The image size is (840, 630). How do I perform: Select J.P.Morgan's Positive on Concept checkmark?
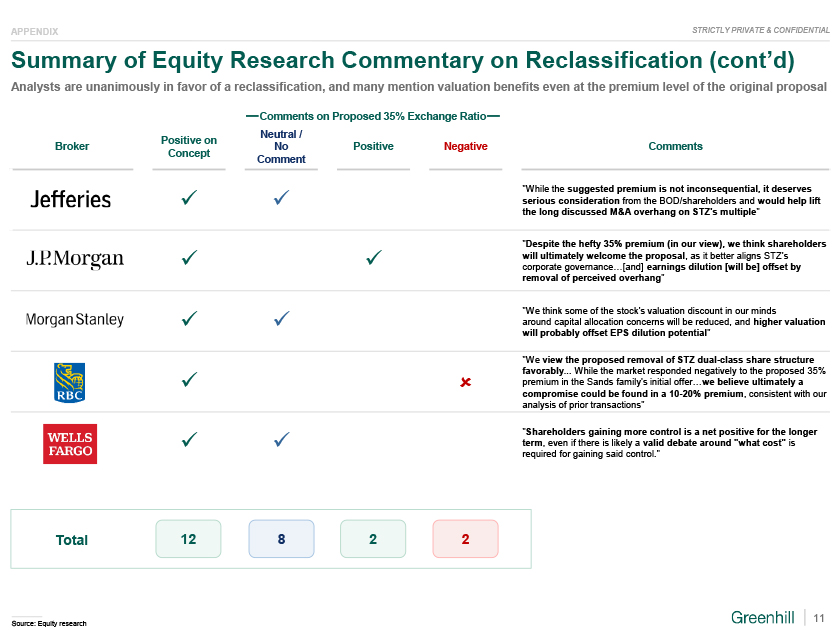pos(189,258)
